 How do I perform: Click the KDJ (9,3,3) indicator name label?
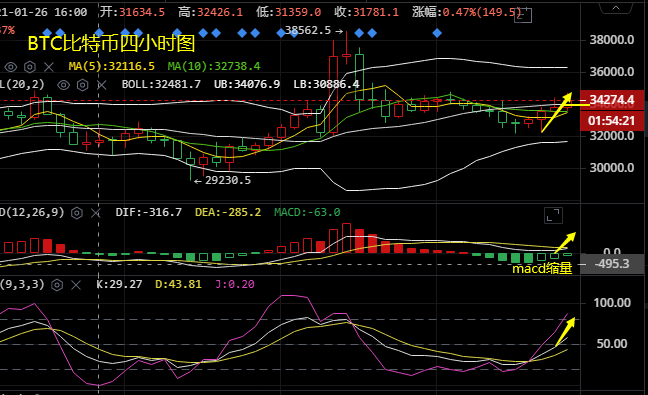point(22,285)
